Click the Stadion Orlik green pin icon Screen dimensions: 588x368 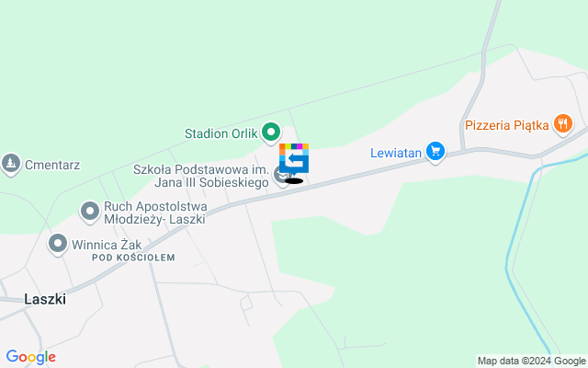click(x=271, y=132)
